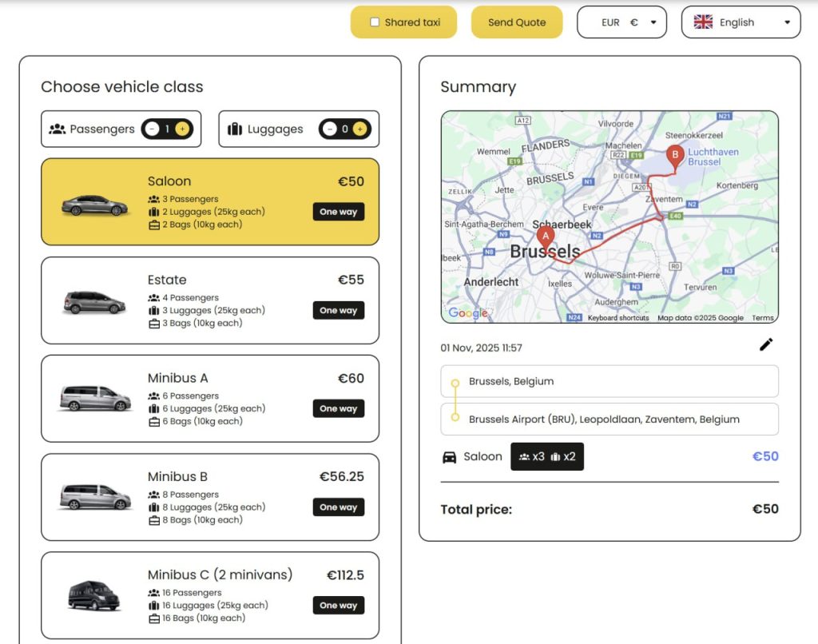818x644 pixels.
Task: Click the Terms link on the map
Action: point(763,317)
